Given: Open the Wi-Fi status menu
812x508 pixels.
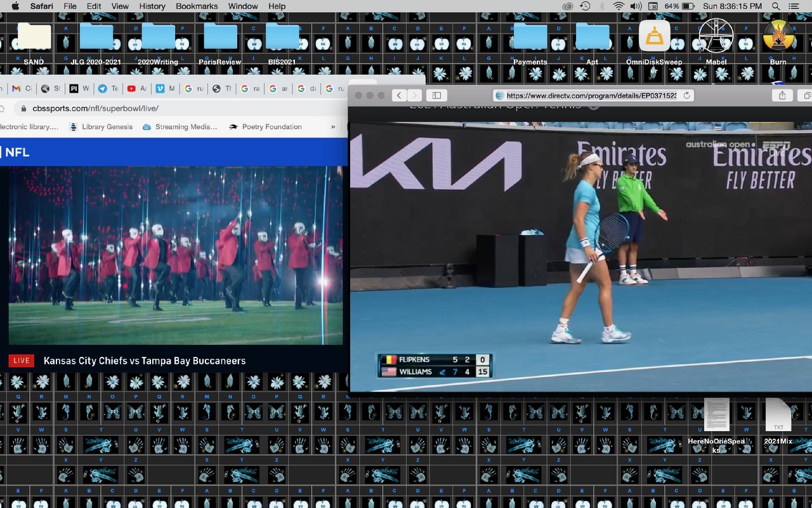Looking at the screenshot, I should point(619,6).
